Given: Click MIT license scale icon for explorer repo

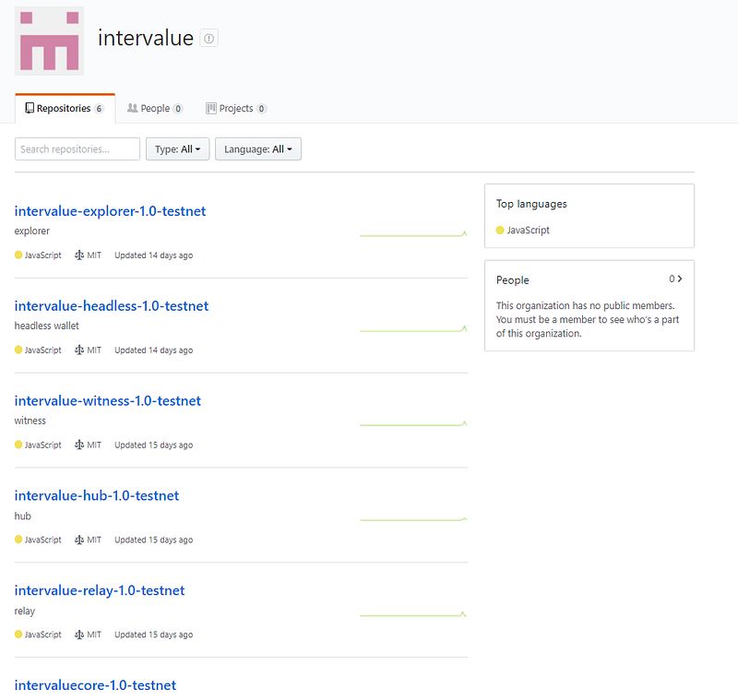Looking at the screenshot, I should (x=79, y=255).
